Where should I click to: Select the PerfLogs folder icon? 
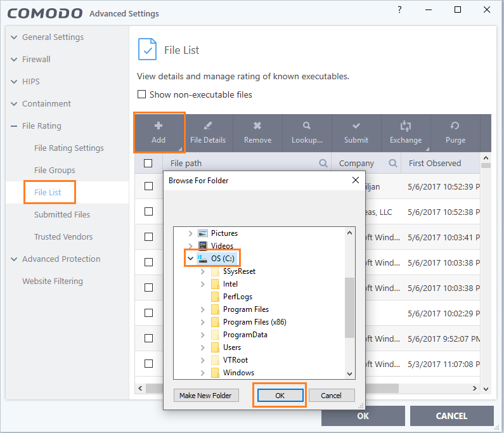pos(216,297)
